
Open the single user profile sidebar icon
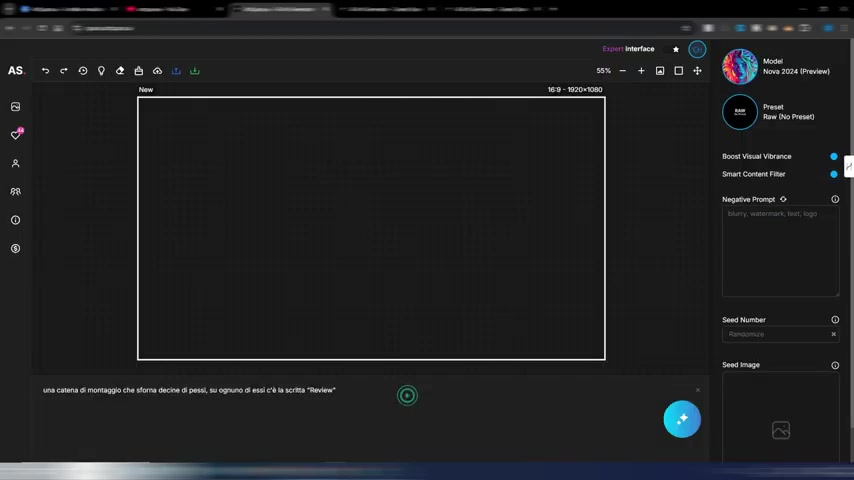15,163
